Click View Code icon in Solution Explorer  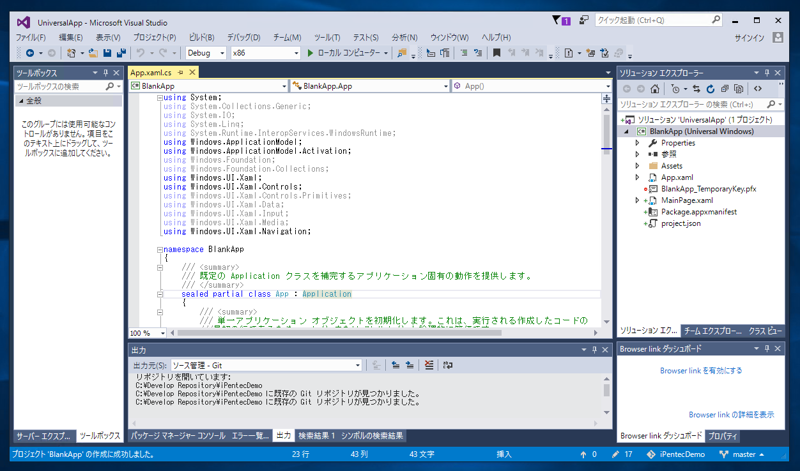758,89
